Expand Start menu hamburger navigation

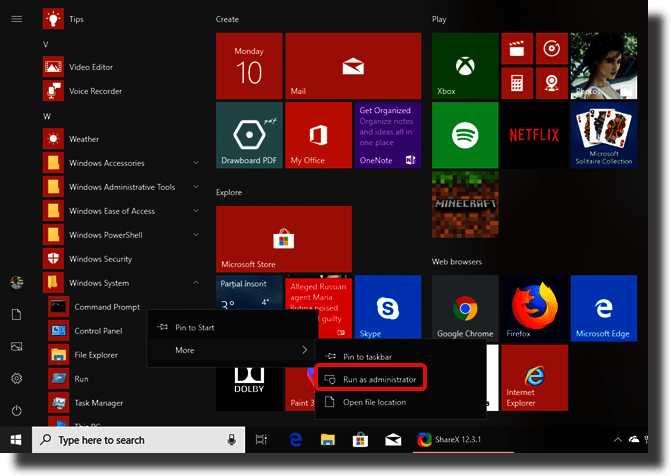17,19
